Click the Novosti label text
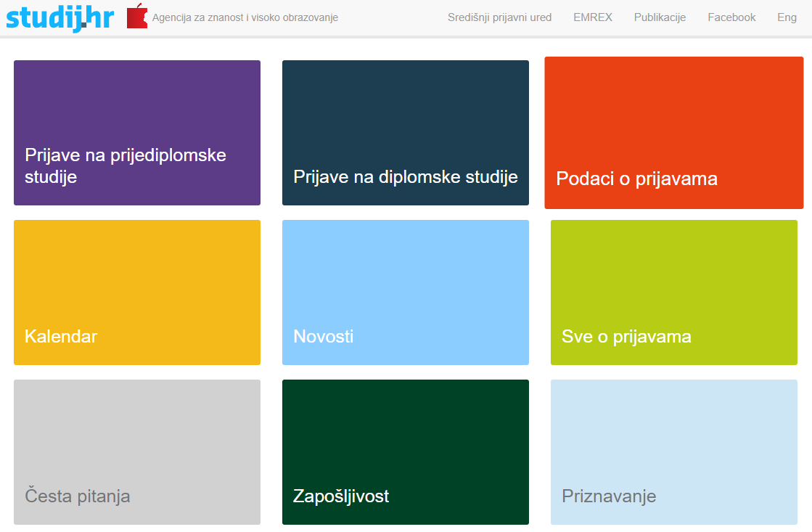 click(x=323, y=337)
